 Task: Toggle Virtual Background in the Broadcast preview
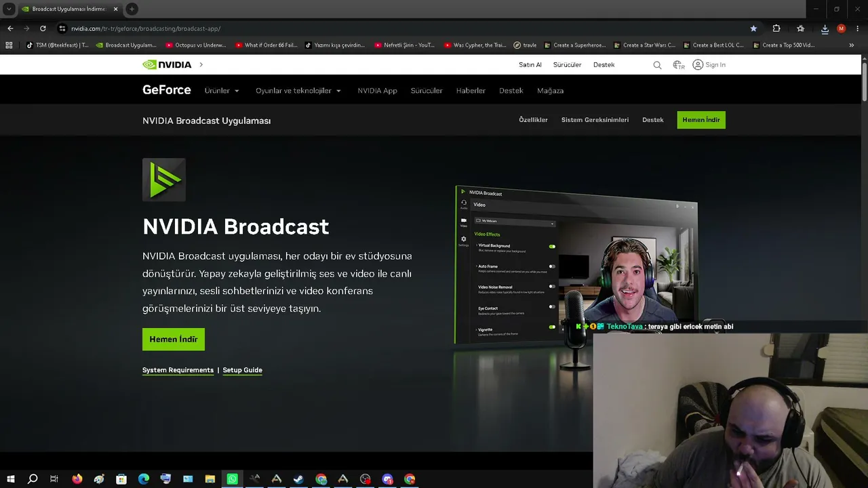click(x=552, y=247)
